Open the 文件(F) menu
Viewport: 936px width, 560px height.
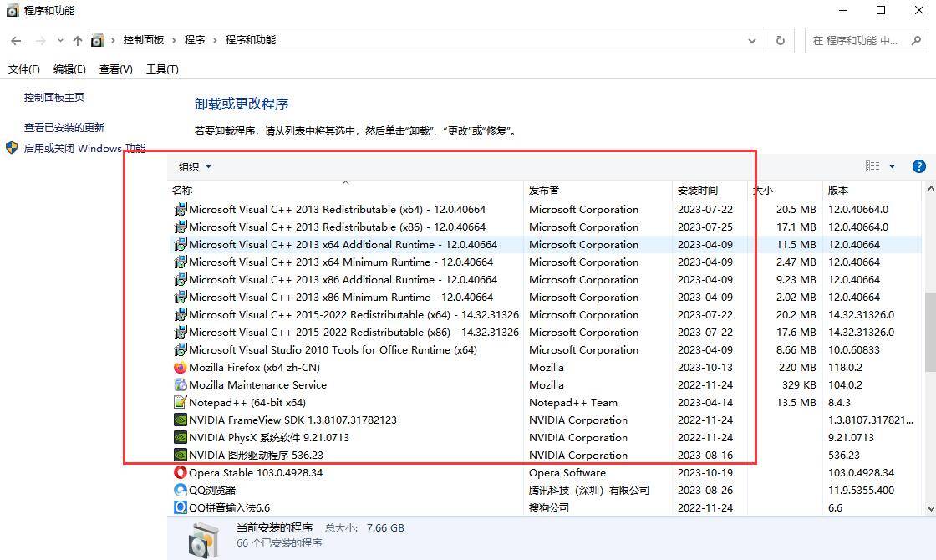tap(24, 69)
